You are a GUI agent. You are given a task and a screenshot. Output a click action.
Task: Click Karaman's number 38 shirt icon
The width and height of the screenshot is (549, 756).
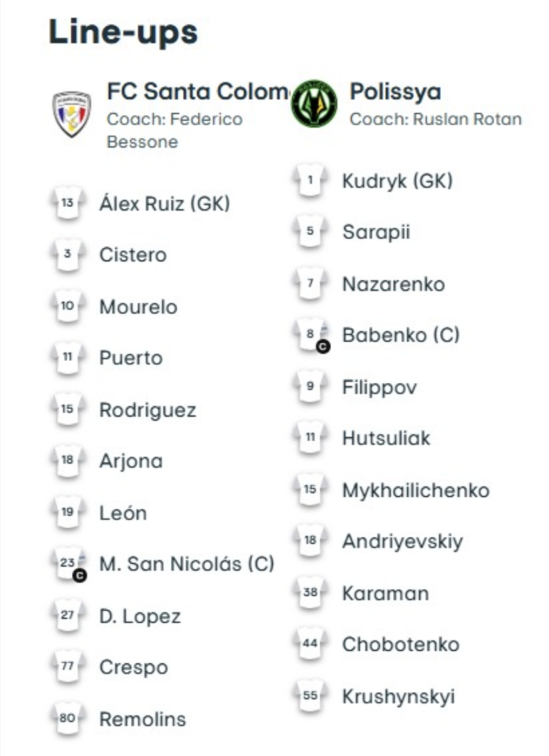310,593
